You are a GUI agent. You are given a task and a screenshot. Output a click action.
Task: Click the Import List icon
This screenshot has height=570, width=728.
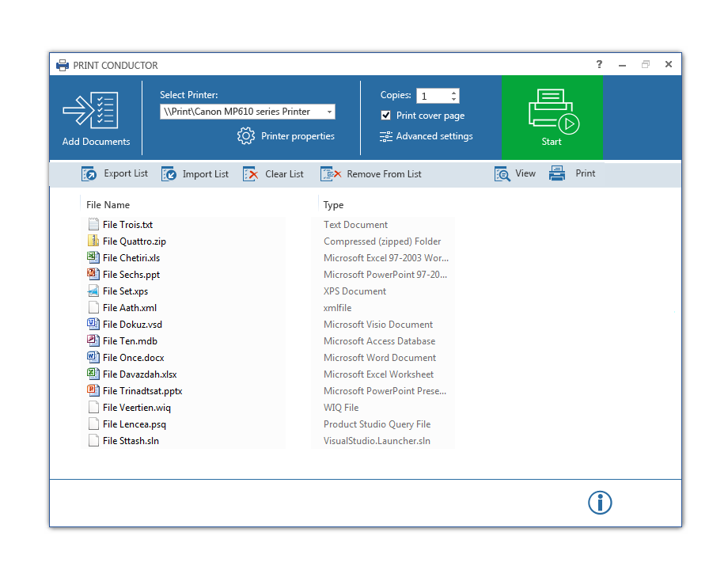[169, 173]
